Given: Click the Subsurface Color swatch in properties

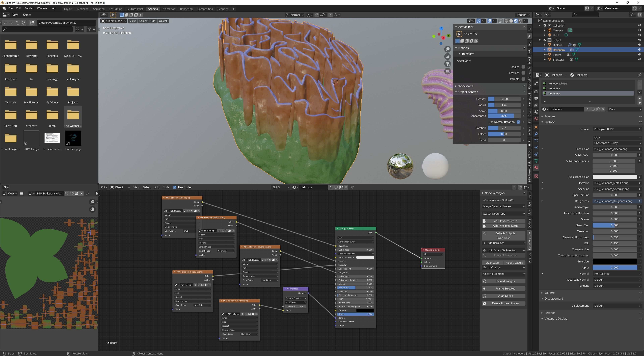Looking at the screenshot, I should tap(615, 177).
